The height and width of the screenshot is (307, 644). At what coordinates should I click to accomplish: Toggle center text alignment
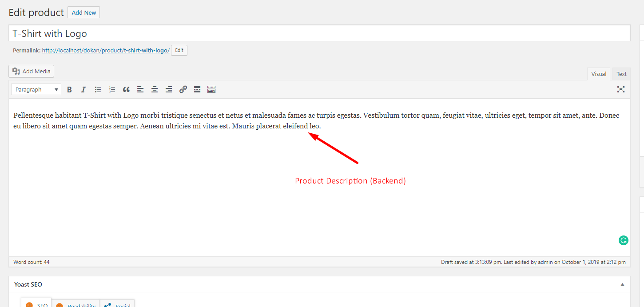point(155,89)
